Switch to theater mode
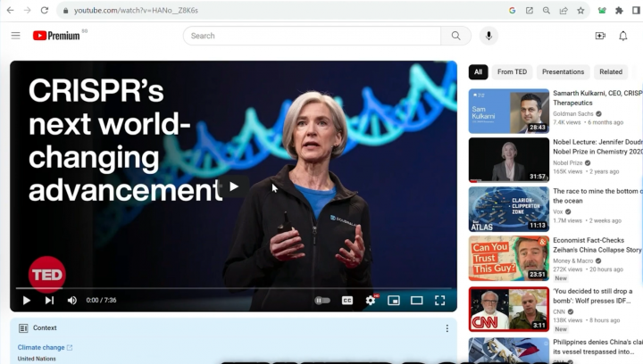Image resolution: width=643 pixels, height=364 pixels. [416, 301]
